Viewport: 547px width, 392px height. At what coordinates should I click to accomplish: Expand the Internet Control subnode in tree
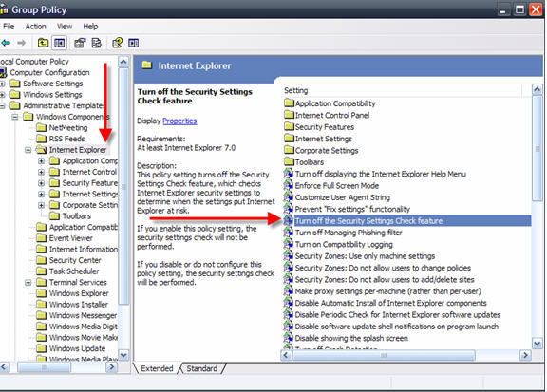tap(41, 173)
